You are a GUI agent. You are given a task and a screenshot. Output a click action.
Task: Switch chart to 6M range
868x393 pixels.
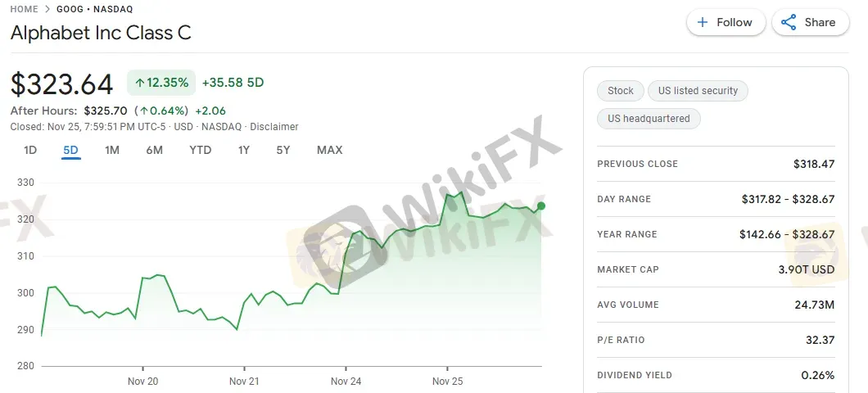pos(154,150)
